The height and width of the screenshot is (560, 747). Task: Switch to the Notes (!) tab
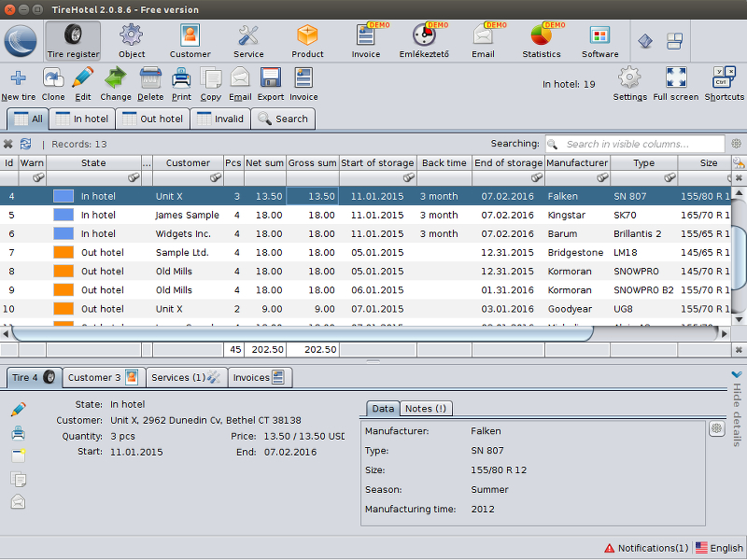point(426,409)
